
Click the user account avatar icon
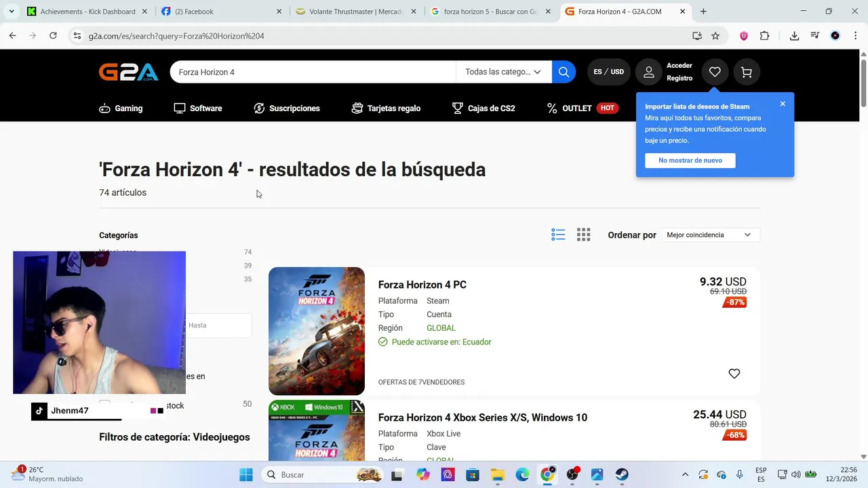point(649,72)
